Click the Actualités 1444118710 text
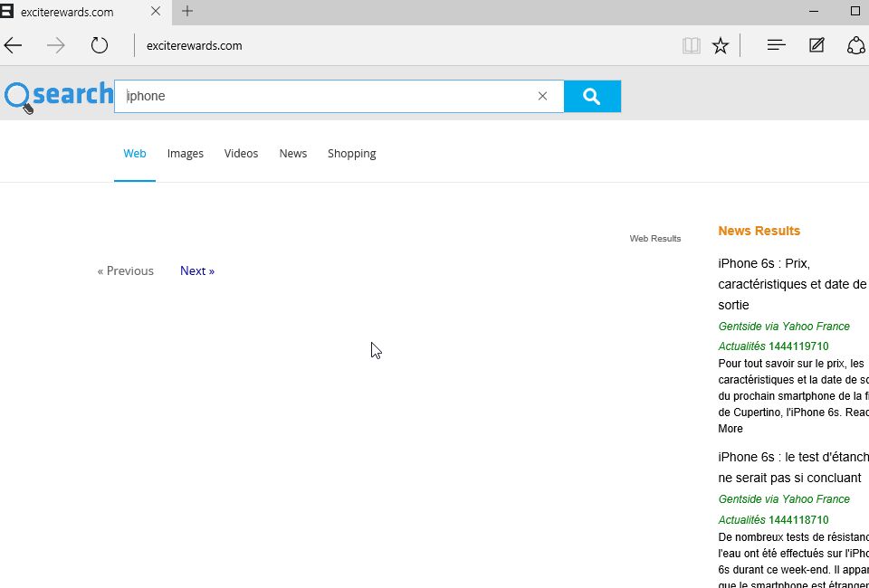 (773, 520)
